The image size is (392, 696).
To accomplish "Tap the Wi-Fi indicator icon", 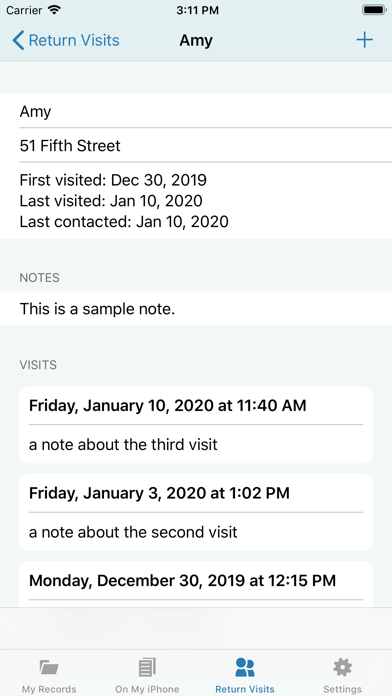I will pyautogui.click(x=54, y=10).
